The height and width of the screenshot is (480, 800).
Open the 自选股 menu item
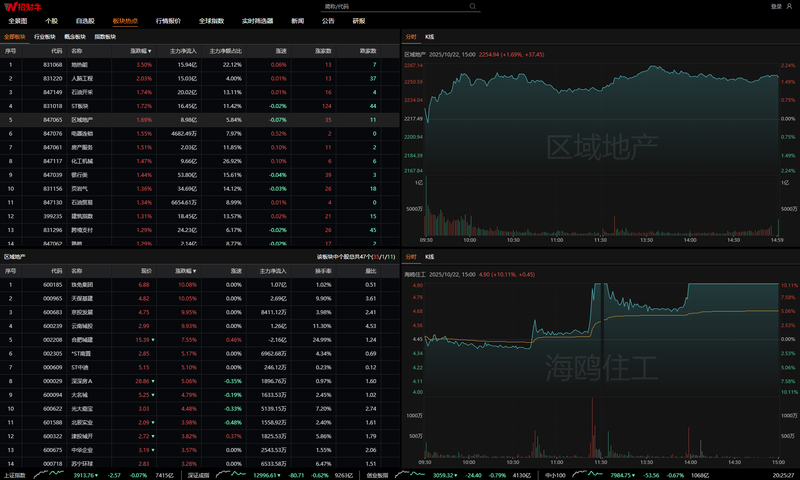click(x=85, y=21)
